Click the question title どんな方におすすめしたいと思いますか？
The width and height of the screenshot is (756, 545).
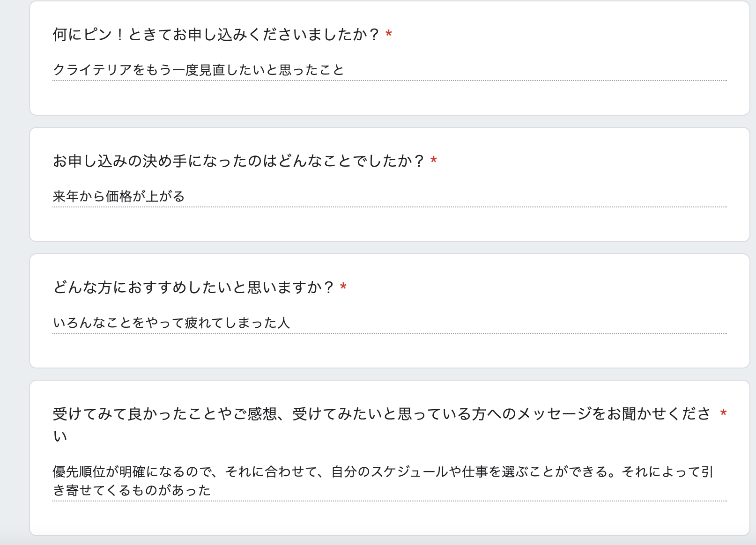193,287
